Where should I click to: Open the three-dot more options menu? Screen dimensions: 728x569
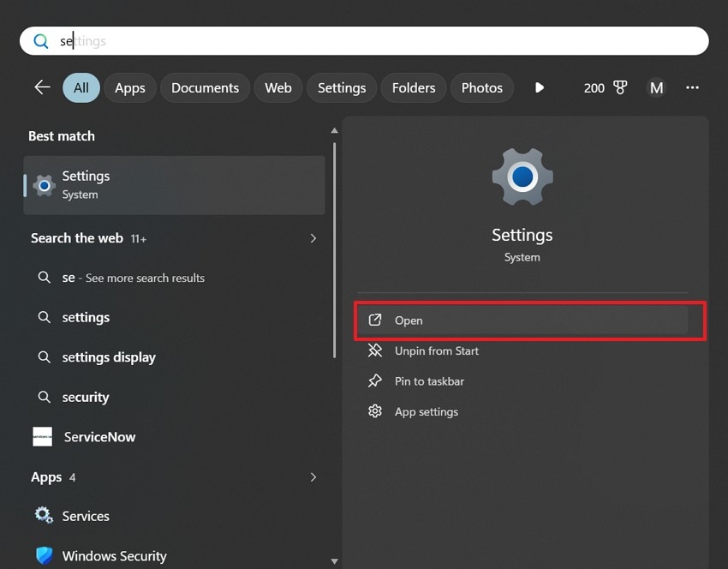tap(692, 87)
